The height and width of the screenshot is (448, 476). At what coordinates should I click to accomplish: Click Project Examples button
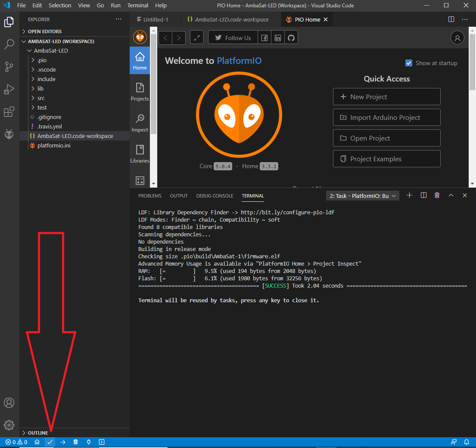pos(386,159)
